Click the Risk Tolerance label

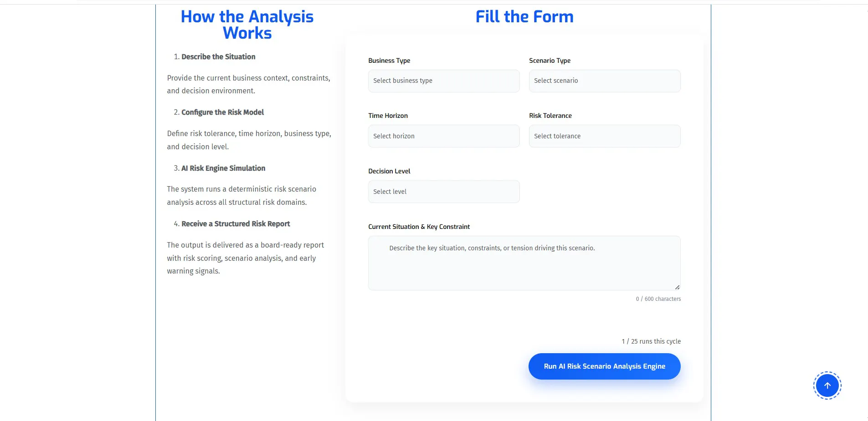[550, 116]
